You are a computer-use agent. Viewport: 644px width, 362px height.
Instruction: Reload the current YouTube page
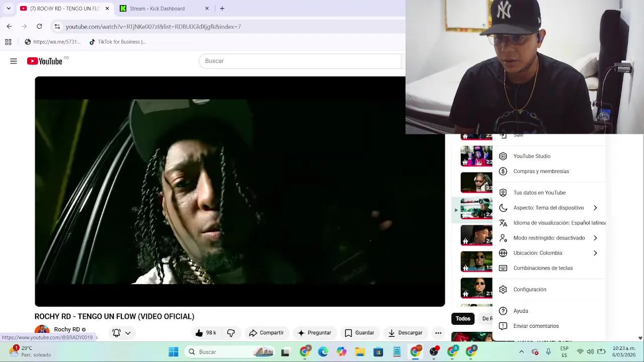(39, 26)
